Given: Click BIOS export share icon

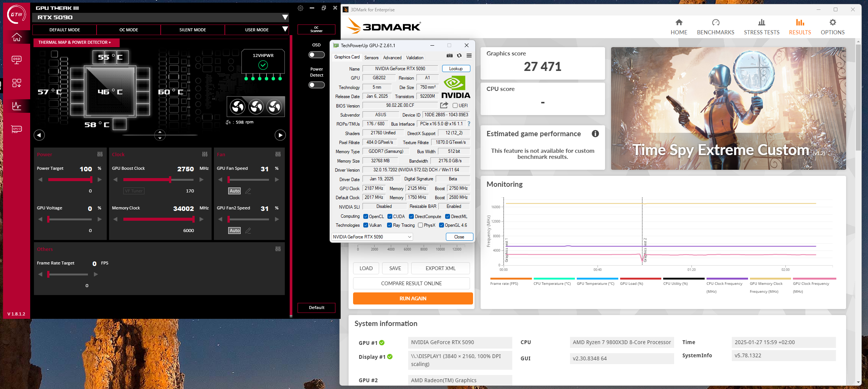Looking at the screenshot, I should pyautogui.click(x=444, y=105).
